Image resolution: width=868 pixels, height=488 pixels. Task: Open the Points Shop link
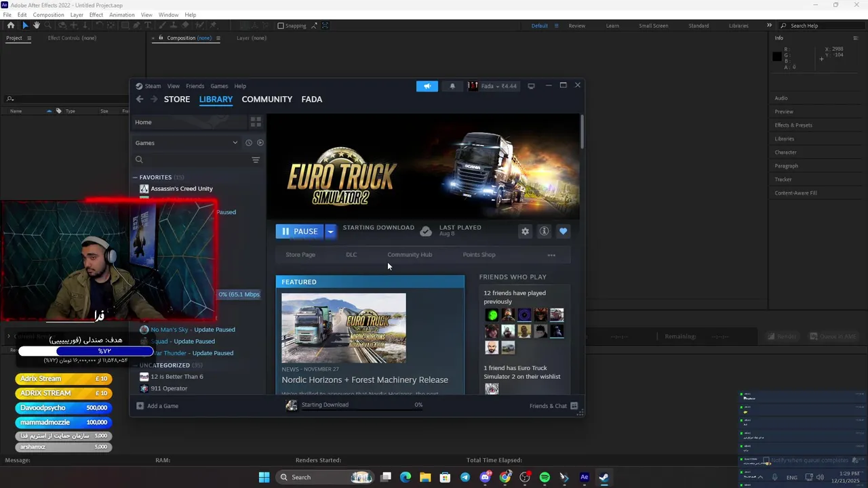coord(479,255)
